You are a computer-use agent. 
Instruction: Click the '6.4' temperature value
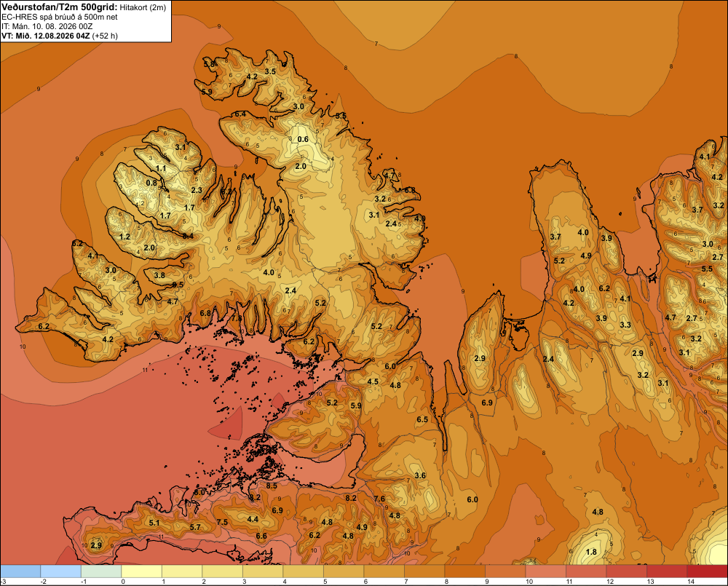point(240,114)
